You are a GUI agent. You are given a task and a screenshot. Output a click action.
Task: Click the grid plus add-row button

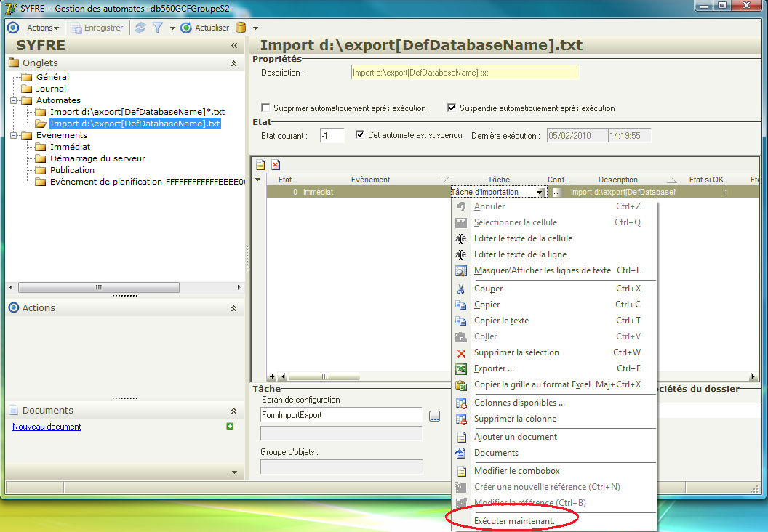pos(272,377)
